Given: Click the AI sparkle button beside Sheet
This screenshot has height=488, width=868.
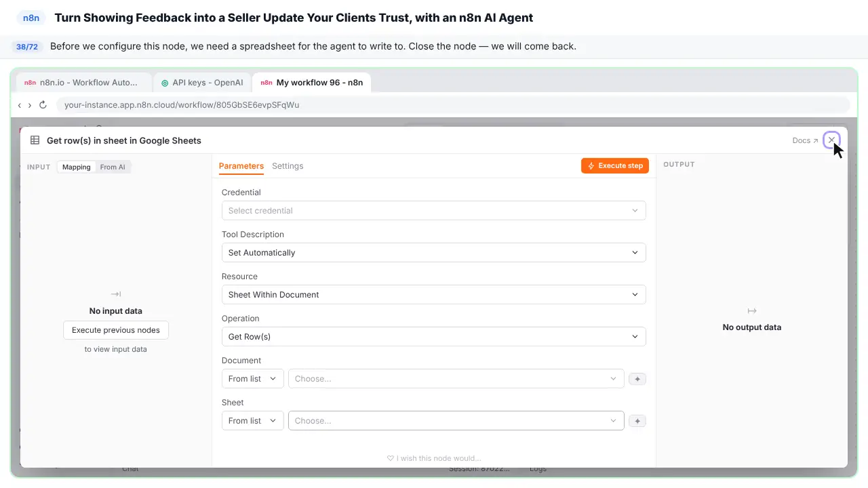Looking at the screenshot, I should pyautogui.click(x=637, y=421).
